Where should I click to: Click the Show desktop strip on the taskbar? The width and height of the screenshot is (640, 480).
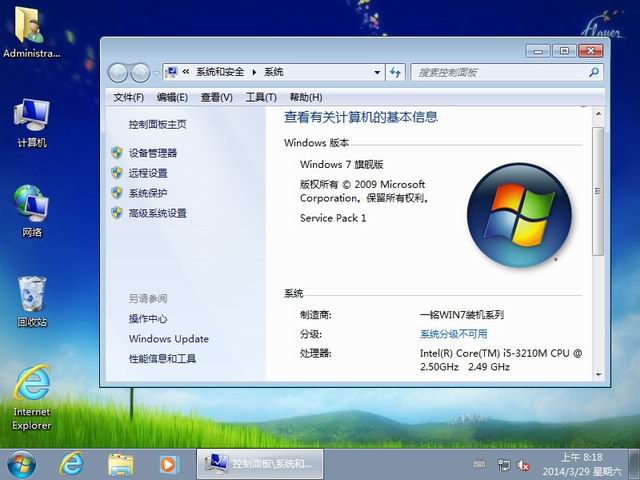634,464
